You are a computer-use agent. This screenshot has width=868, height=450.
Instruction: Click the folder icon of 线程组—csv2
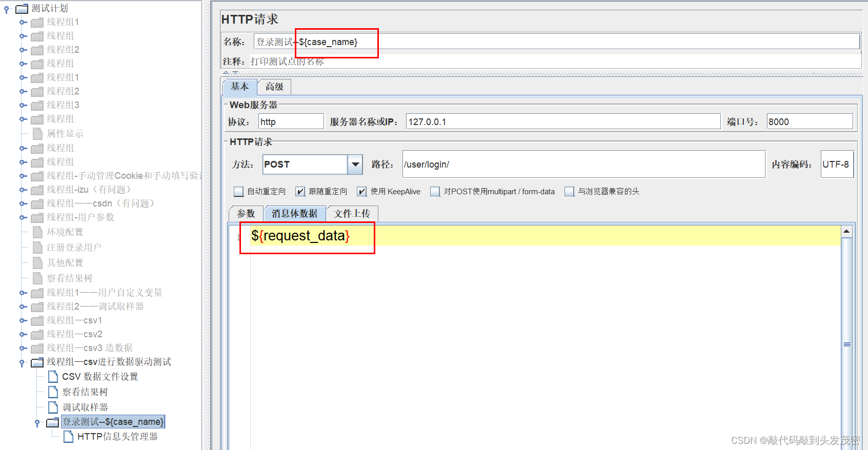click(x=37, y=334)
